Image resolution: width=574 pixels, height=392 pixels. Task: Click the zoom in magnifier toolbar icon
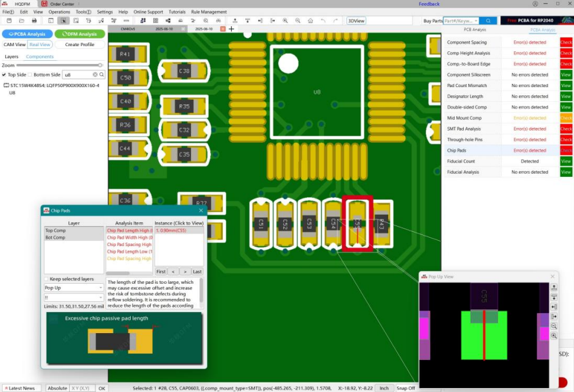tap(285, 20)
